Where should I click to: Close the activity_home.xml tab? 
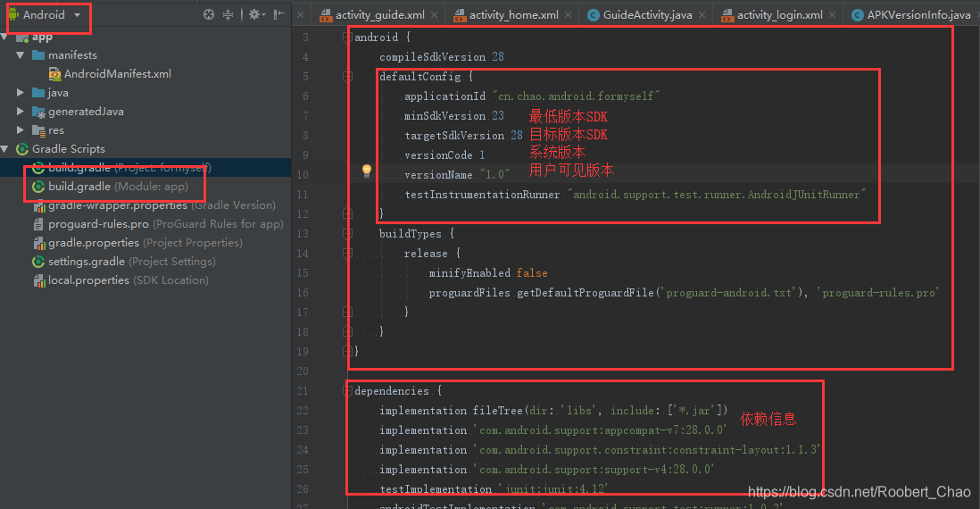[x=569, y=15]
